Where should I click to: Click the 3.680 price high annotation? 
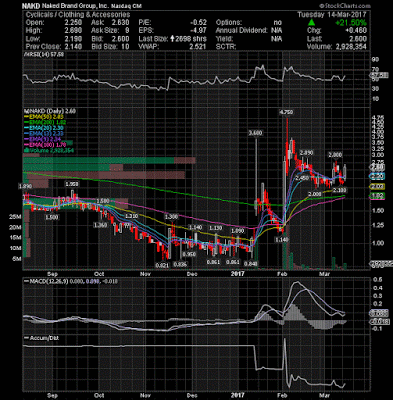point(256,133)
